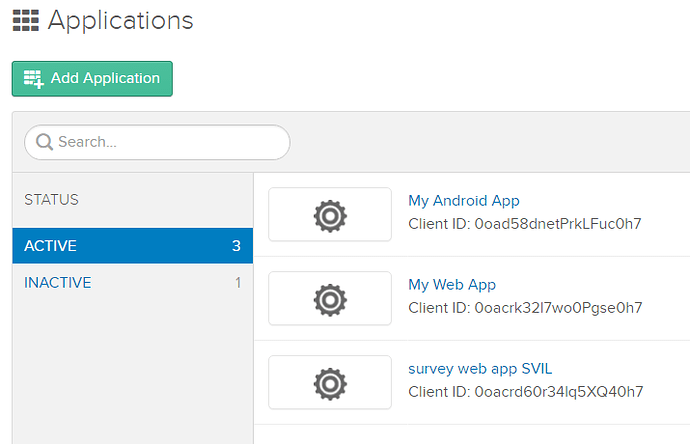Click the My Web App Client ID text
The width and height of the screenshot is (690, 444).
click(x=525, y=307)
